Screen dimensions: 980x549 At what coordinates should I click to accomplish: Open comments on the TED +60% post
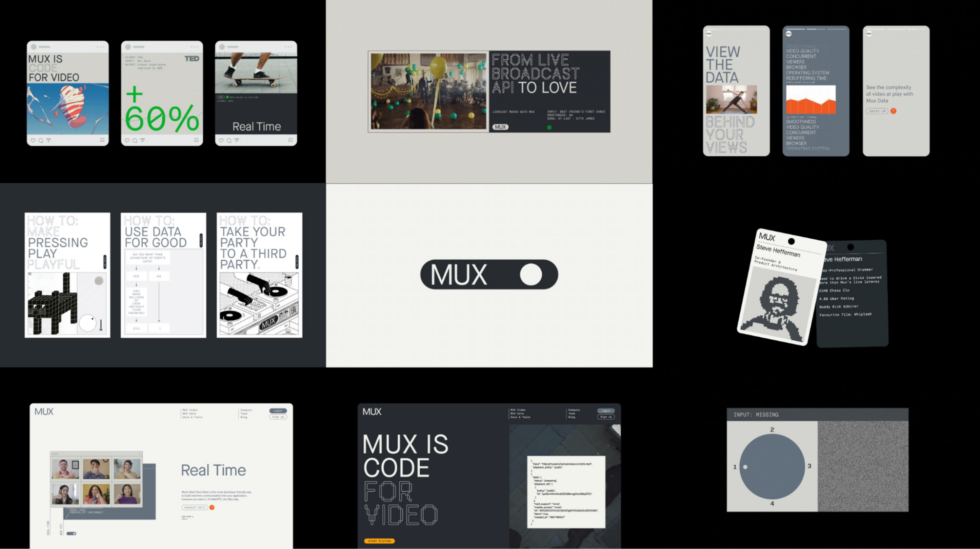pyautogui.click(x=135, y=140)
